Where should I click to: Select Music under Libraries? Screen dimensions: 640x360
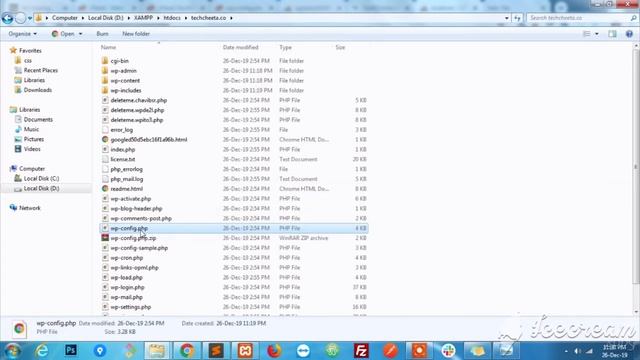(31, 129)
